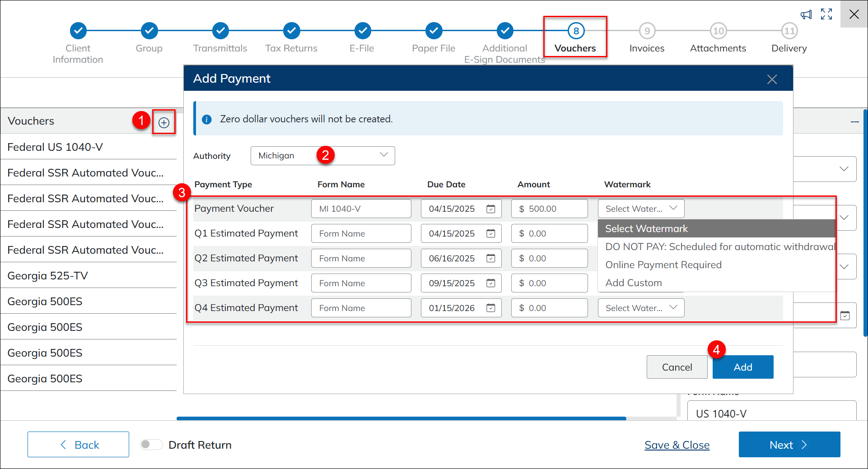Close the Add Payment dialog

772,79
